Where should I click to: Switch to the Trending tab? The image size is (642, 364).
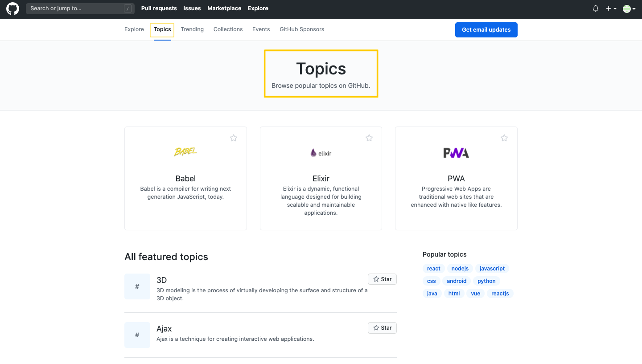192,29
